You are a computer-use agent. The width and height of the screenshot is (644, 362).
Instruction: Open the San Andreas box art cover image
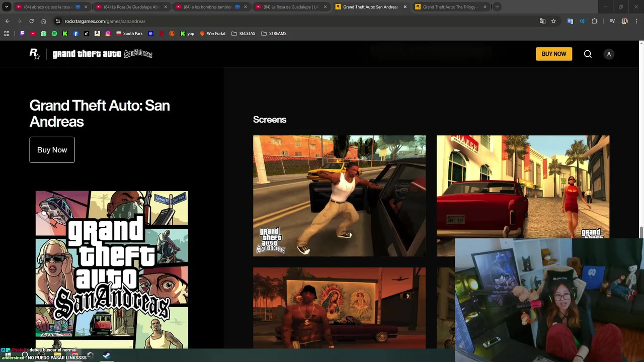coord(112,269)
